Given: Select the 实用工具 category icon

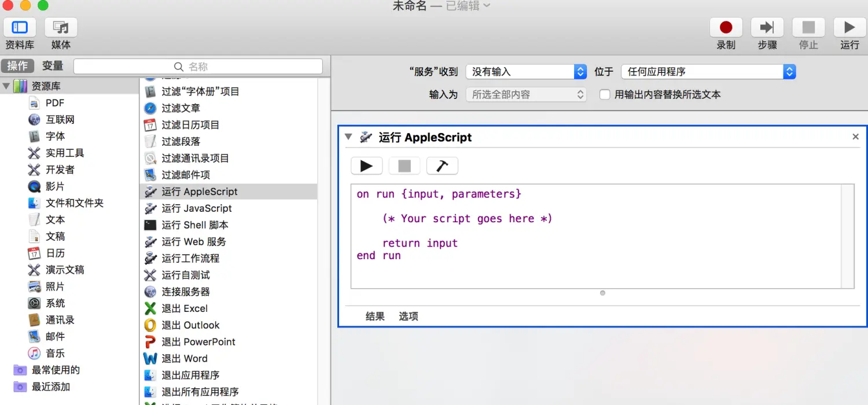Looking at the screenshot, I should [34, 153].
